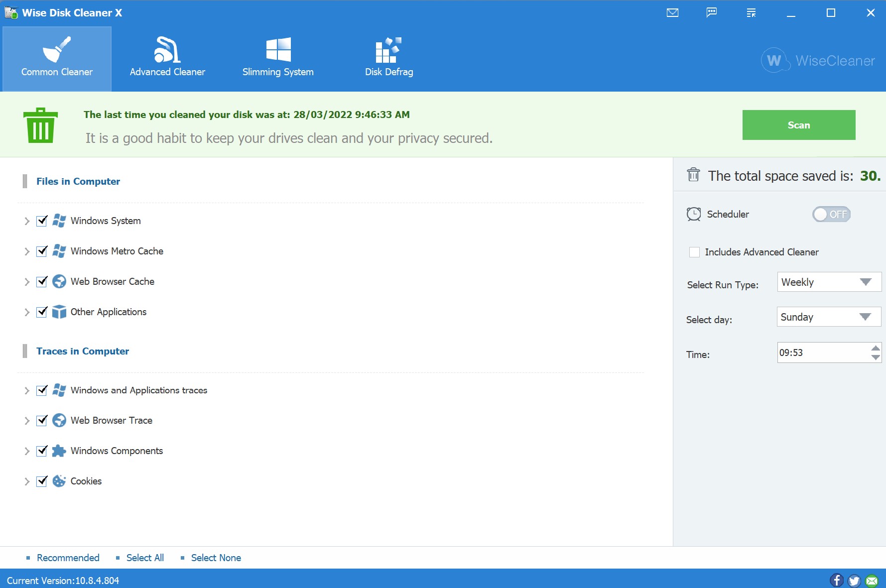Click the WiseCleaner logo
Screen dimensions: 886x588
tap(818, 60)
